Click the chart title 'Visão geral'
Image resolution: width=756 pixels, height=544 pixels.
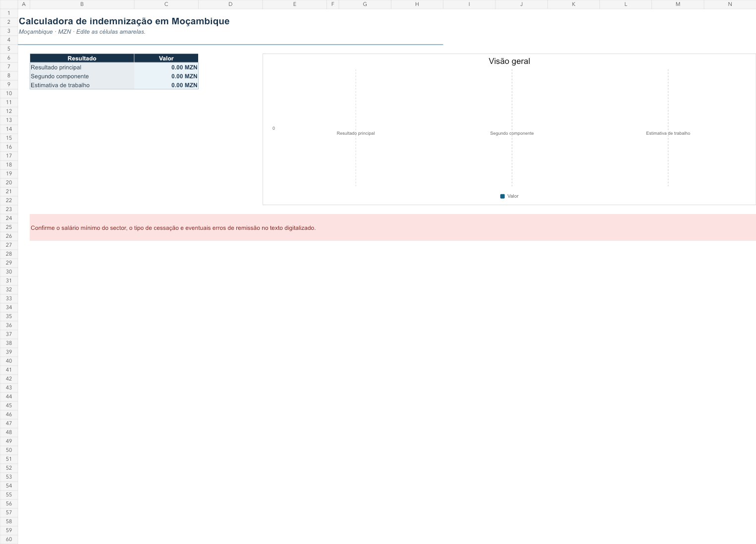click(509, 61)
